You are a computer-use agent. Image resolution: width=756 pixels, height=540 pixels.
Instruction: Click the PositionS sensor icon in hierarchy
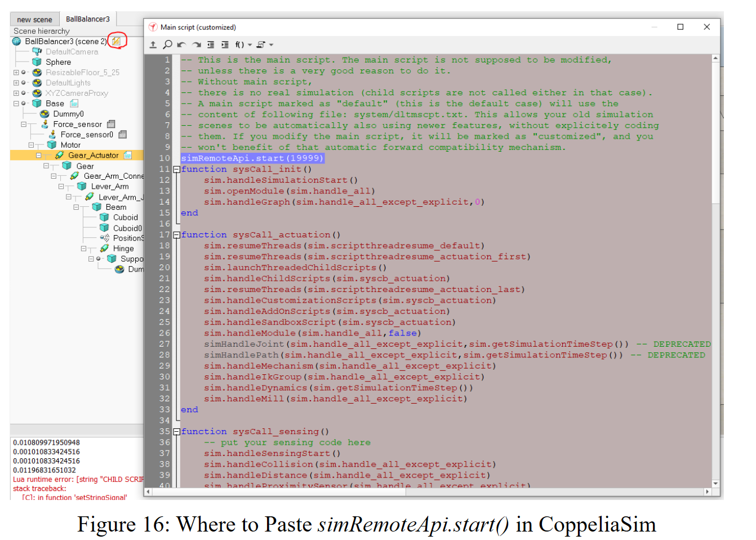104,238
